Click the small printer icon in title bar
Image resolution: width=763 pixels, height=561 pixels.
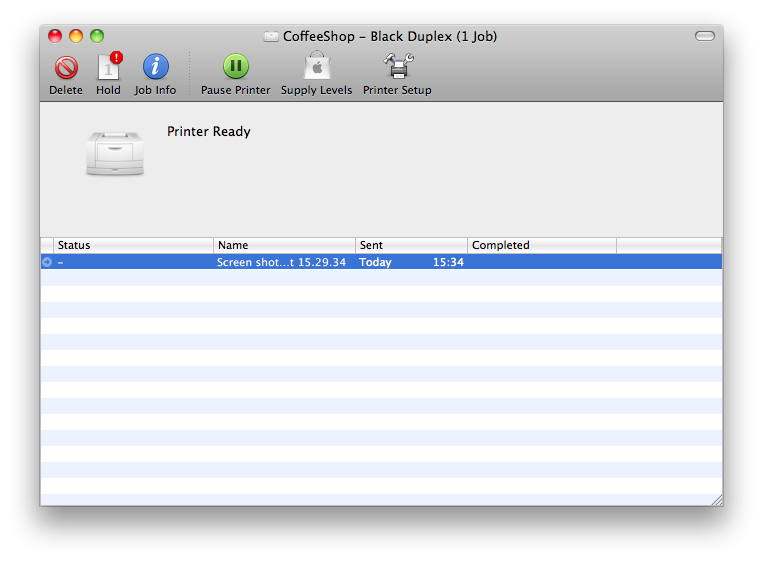[271, 37]
